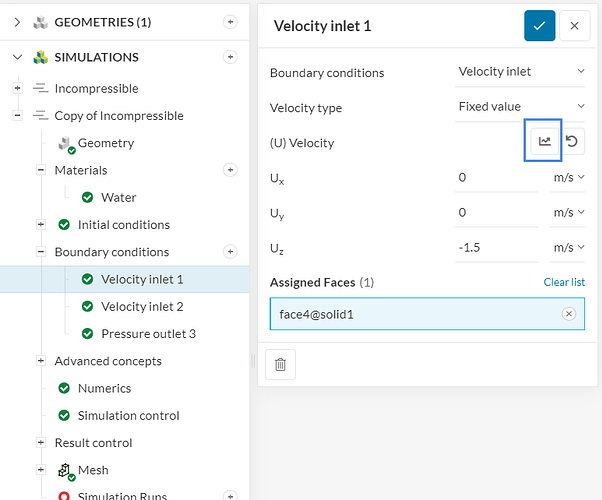Image resolution: width=602 pixels, height=500 pixels.
Task: Change the Ux unit dropdown
Action: pos(567,178)
